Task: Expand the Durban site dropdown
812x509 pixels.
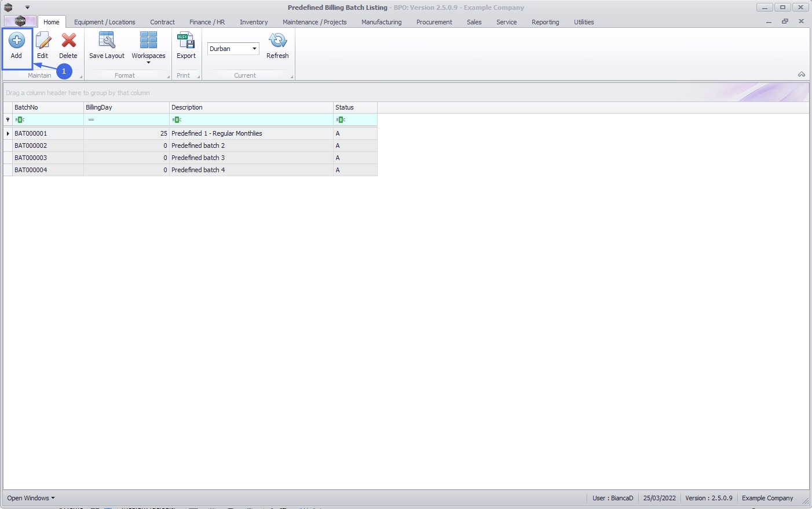Action: pyautogui.click(x=254, y=49)
